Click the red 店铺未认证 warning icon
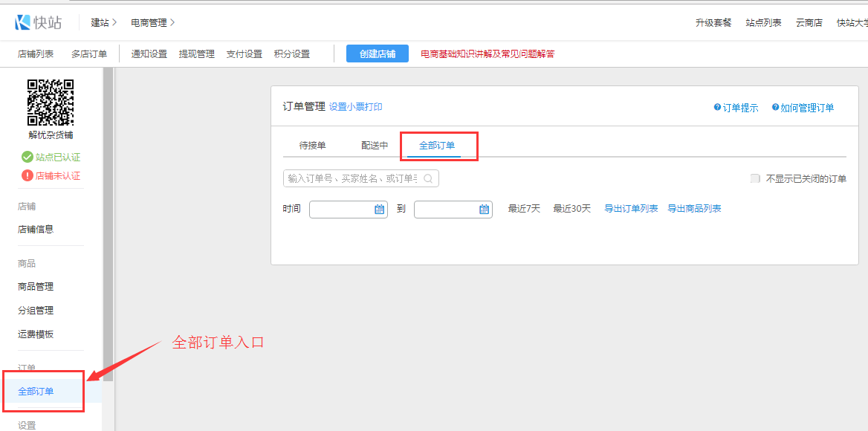The image size is (868, 431). click(27, 176)
